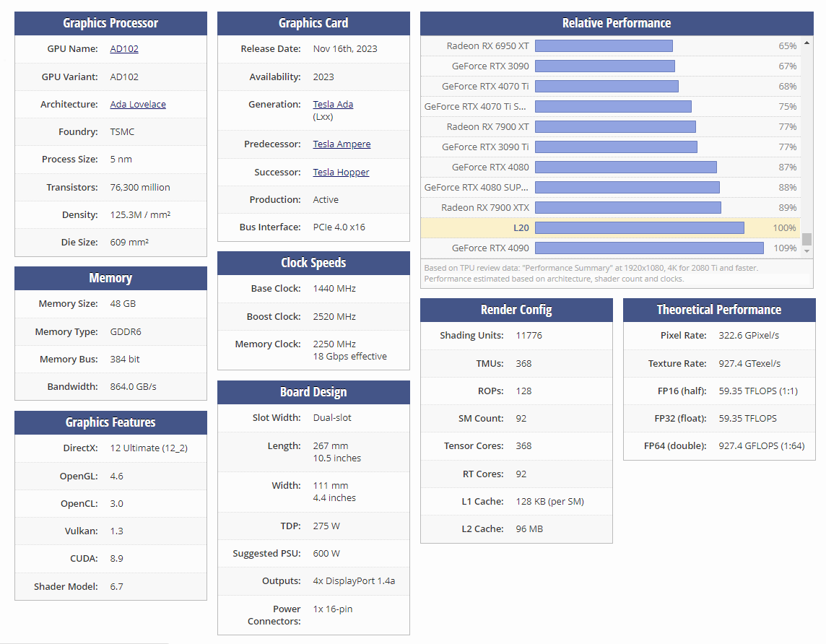This screenshot has height=644, width=826.
Task: Click the GeForce RTX 4090 performance bar
Action: (650, 248)
